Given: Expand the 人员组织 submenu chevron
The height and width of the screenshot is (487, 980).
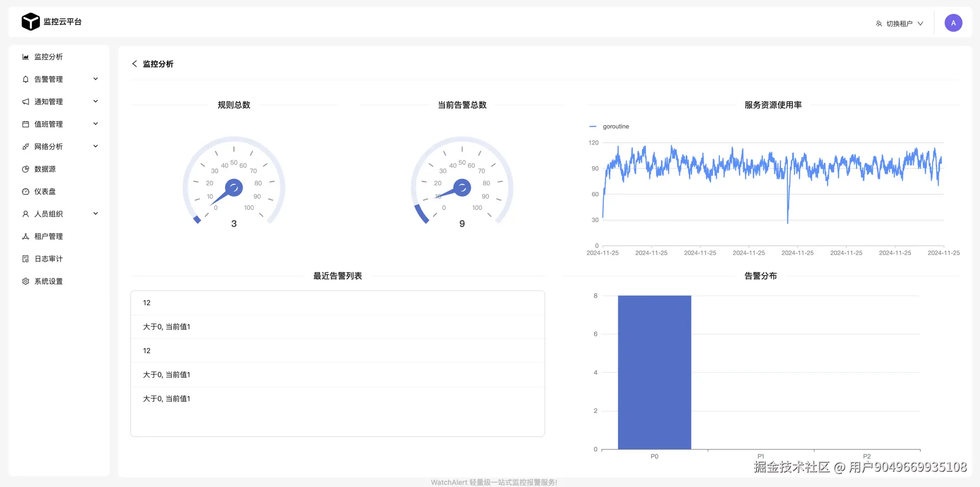Looking at the screenshot, I should [x=95, y=214].
